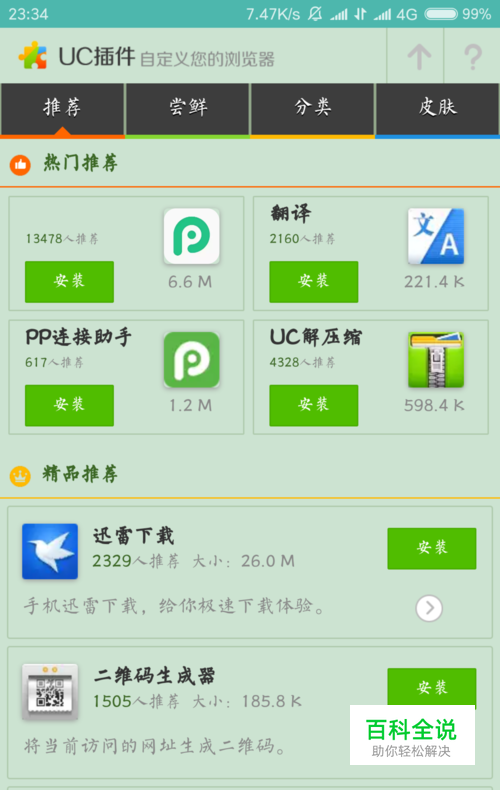Open the 分类 tab

[312, 110]
